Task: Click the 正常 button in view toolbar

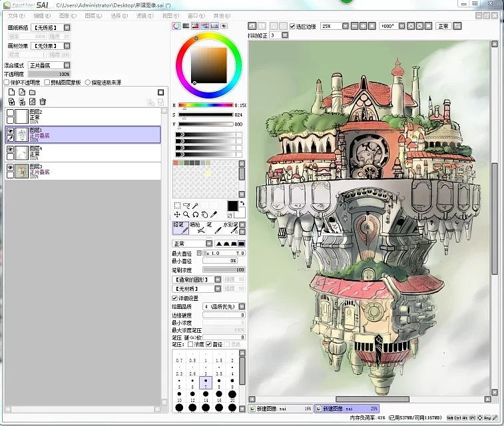Action: coord(443,26)
